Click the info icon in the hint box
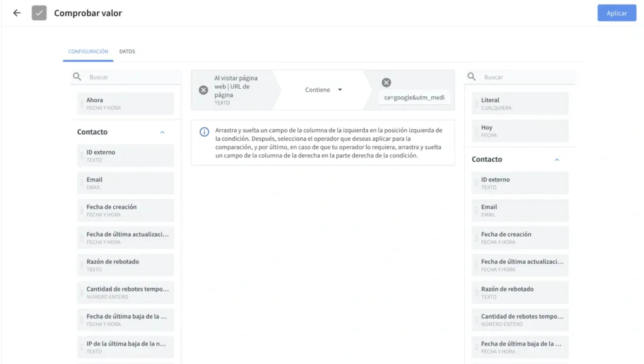Image resolution: width=644 pixels, height=364 pixels. (x=204, y=132)
